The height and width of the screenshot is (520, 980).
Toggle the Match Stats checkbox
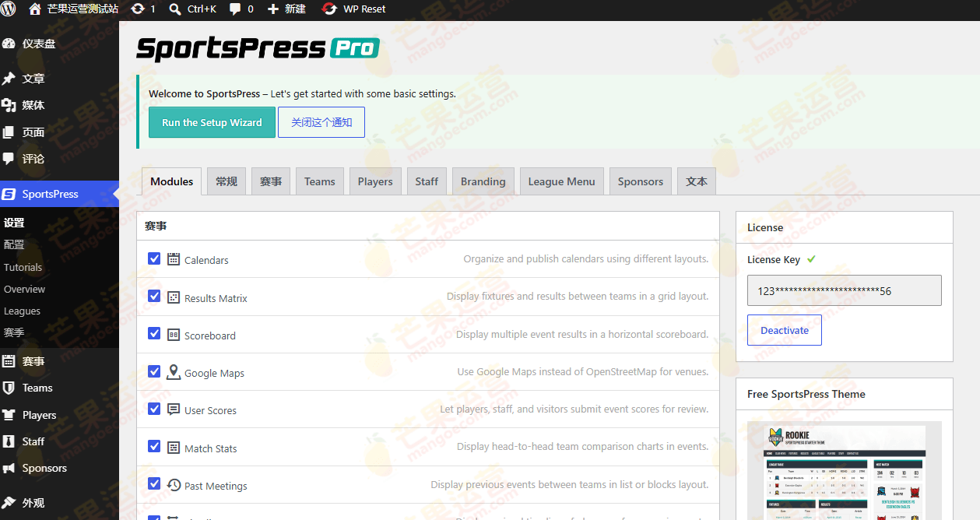tap(154, 447)
